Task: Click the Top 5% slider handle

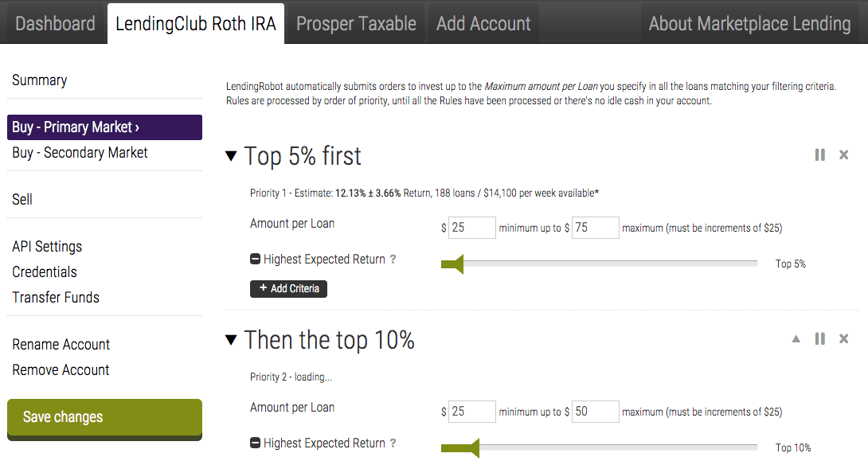Action: [452, 264]
